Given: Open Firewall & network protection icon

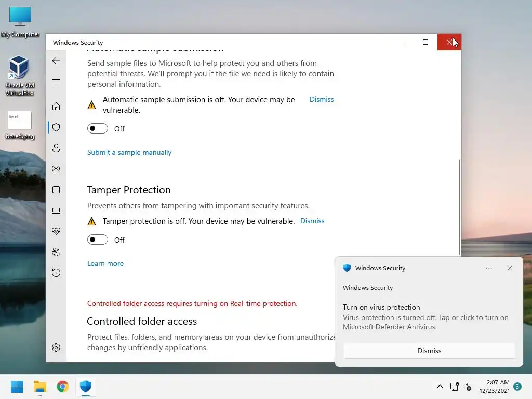Looking at the screenshot, I should [56, 169].
